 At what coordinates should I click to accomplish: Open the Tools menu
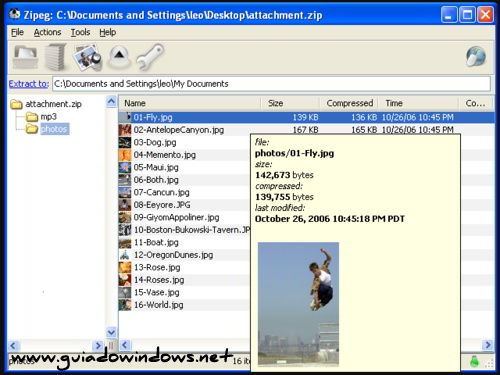80,32
